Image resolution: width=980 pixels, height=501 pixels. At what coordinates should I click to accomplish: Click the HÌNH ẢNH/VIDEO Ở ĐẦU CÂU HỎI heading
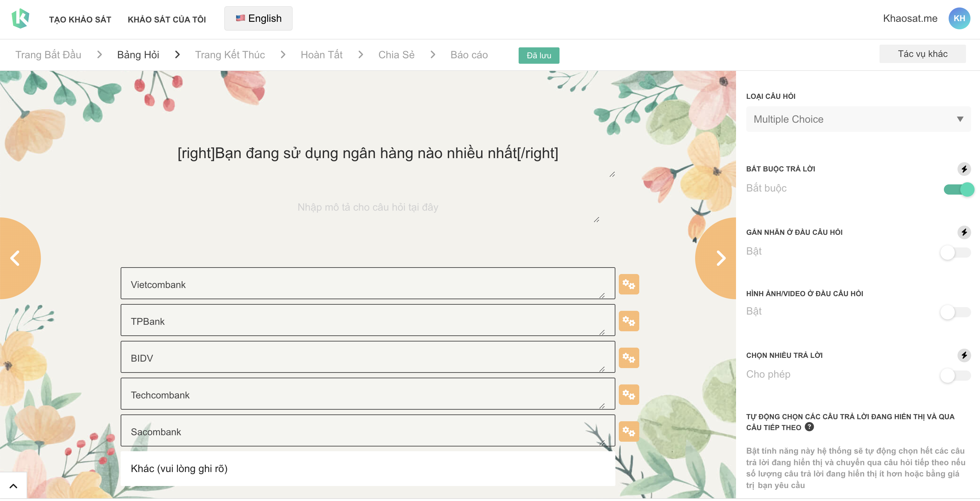point(805,294)
